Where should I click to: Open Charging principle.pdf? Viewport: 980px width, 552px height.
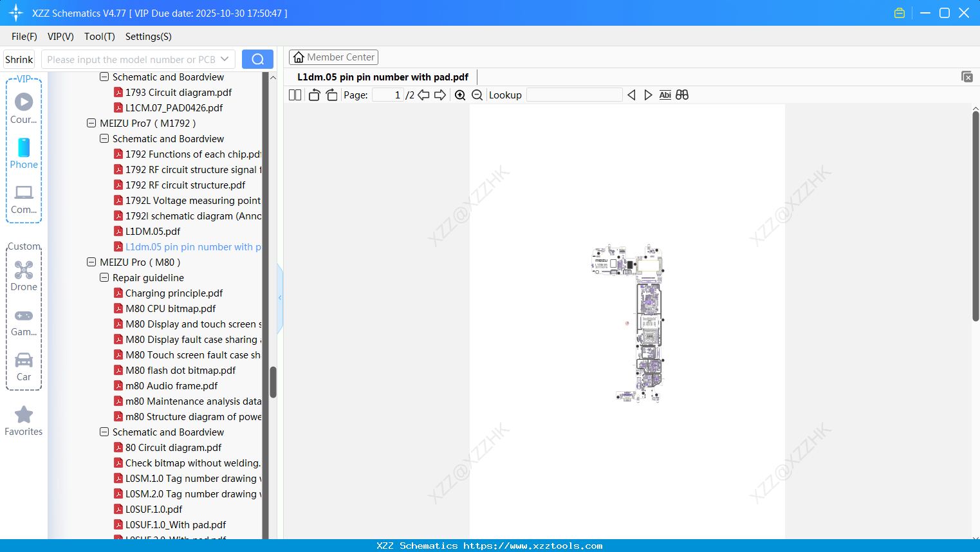click(x=174, y=293)
